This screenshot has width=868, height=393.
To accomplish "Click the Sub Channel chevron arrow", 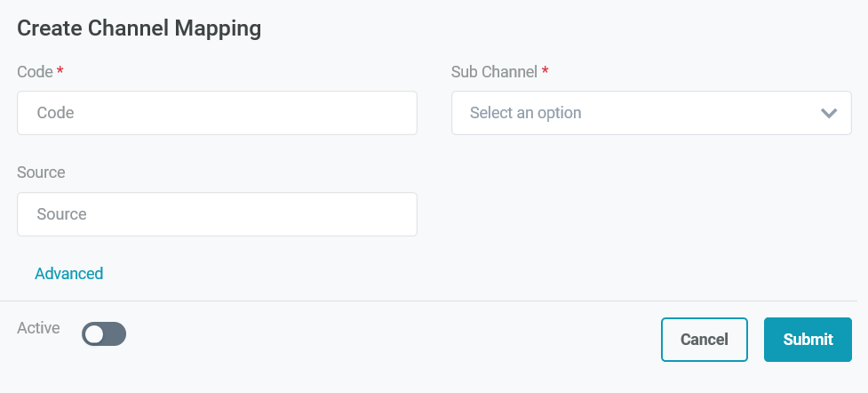I will click(829, 113).
